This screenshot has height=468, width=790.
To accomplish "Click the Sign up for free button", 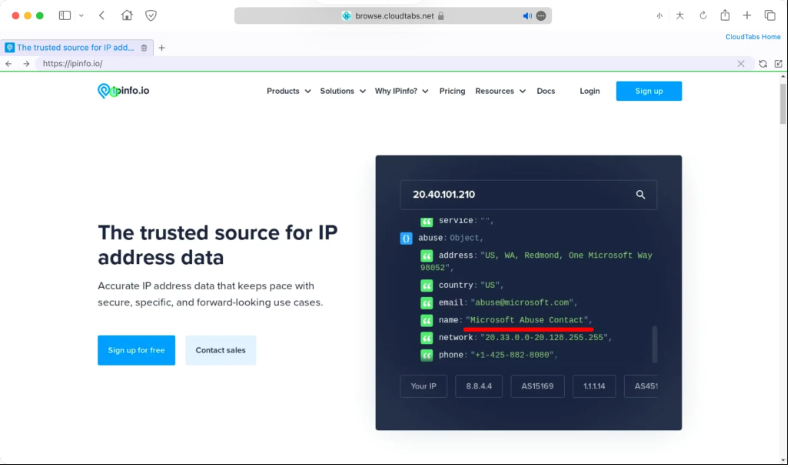I will [136, 350].
